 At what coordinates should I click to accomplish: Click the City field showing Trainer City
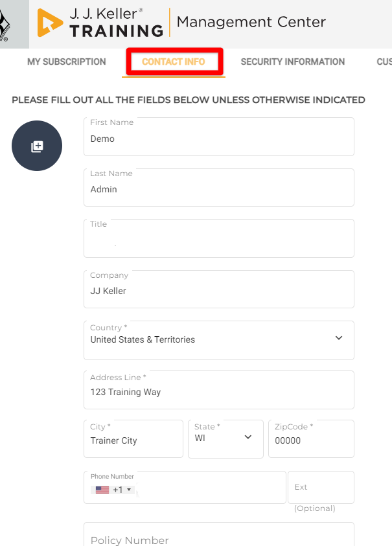(x=133, y=442)
